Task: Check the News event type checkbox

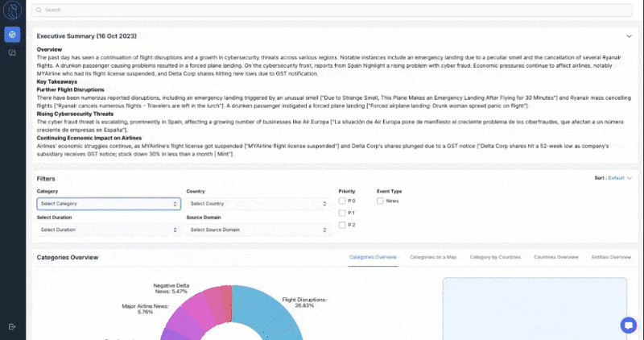Action: pyautogui.click(x=380, y=201)
